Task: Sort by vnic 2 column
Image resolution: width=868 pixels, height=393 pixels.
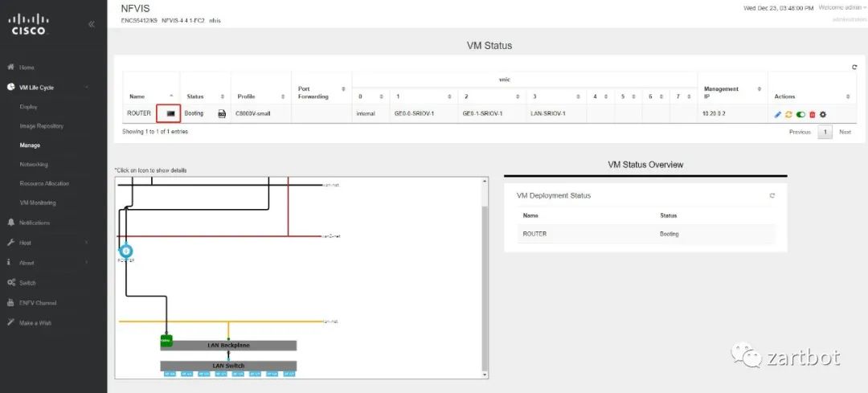Action: point(492,96)
